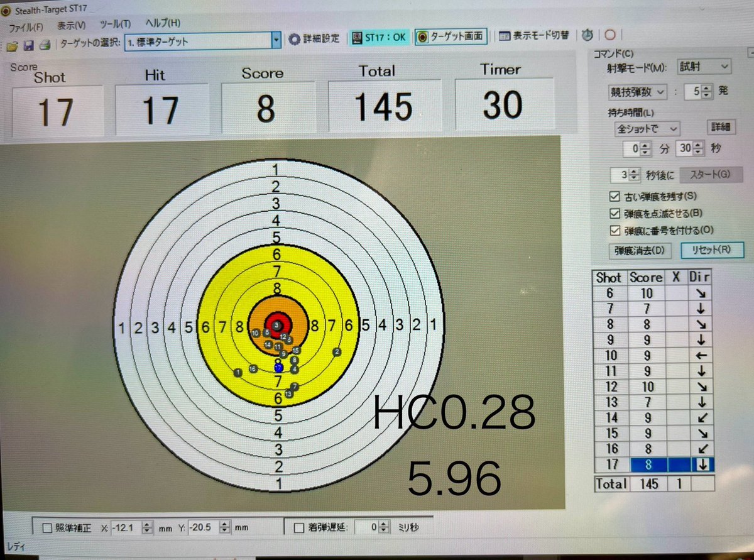
Task: Click the Shot counter box showing 17
Action: (x=57, y=112)
